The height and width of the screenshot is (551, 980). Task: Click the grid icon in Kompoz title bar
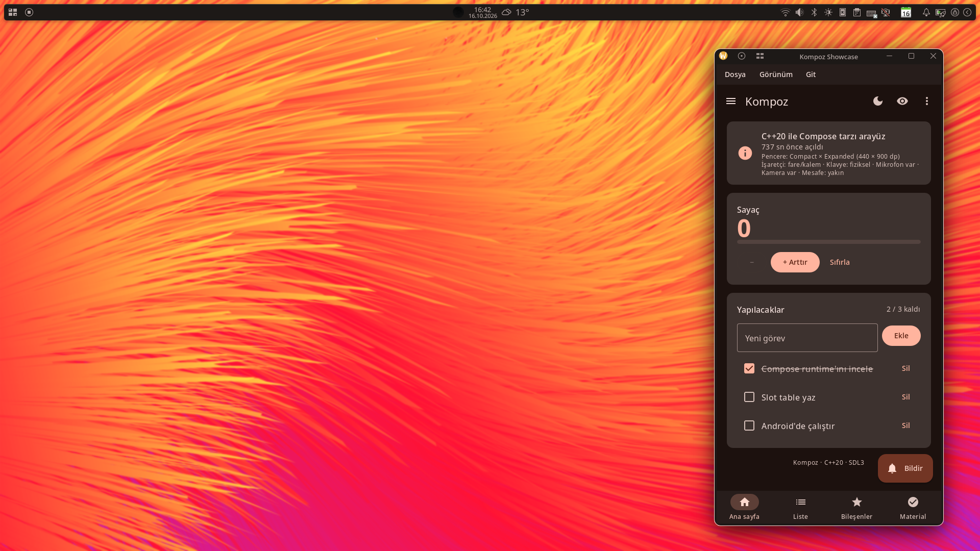click(x=760, y=56)
